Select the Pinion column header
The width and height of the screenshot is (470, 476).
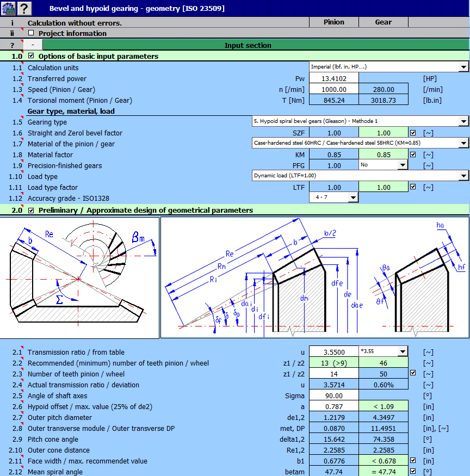[x=333, y=22]
